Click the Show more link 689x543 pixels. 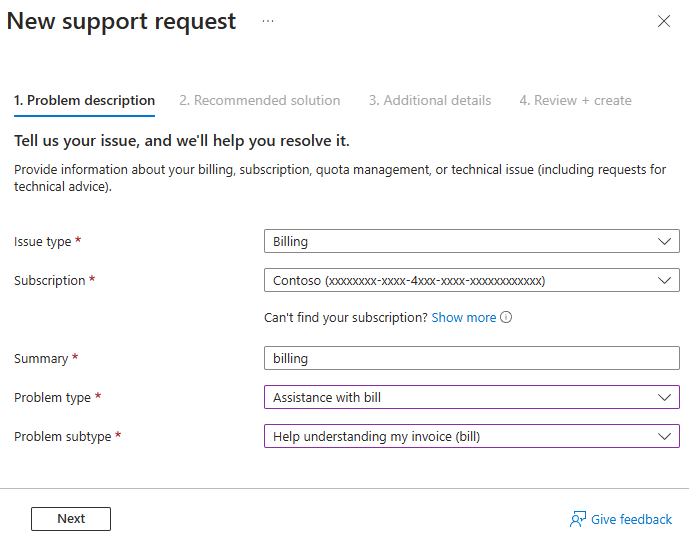coord(463,318)
